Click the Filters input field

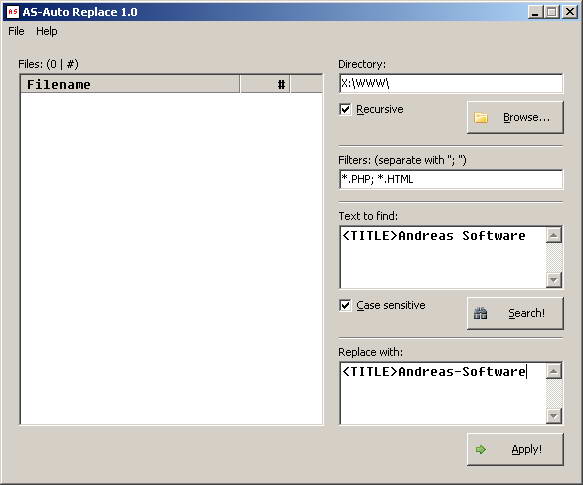[451, 179]
